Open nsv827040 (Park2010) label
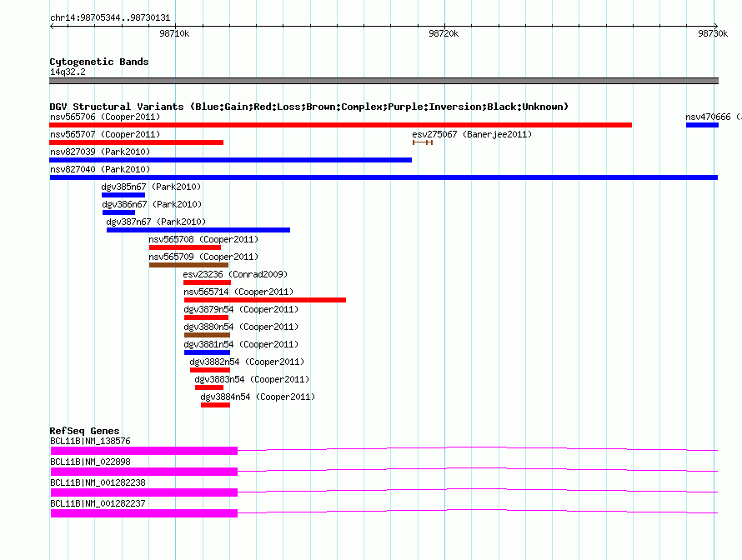The image size is (742, 560). coord(100,169)
